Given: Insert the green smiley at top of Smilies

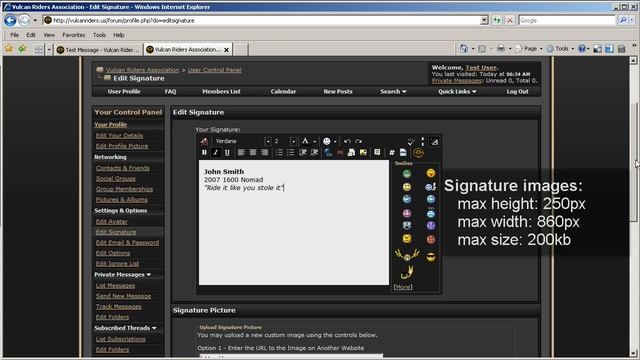Looking at the screenshot, I should click(x=407, y=174).
